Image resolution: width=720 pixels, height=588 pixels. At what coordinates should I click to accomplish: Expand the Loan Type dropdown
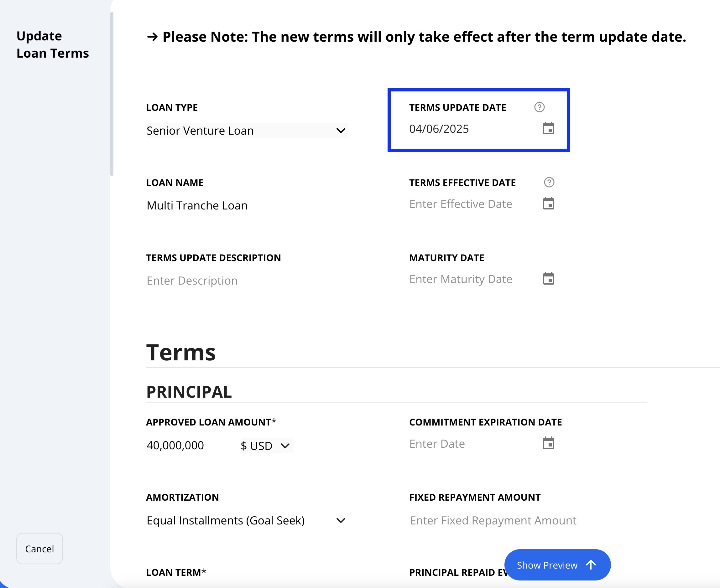tap(247, 131)
